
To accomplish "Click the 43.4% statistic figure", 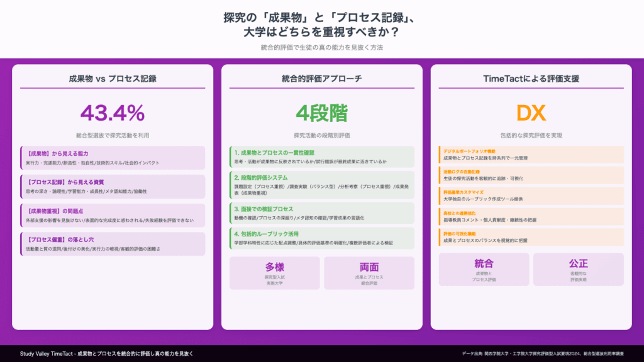I will (x=113, y=113).
